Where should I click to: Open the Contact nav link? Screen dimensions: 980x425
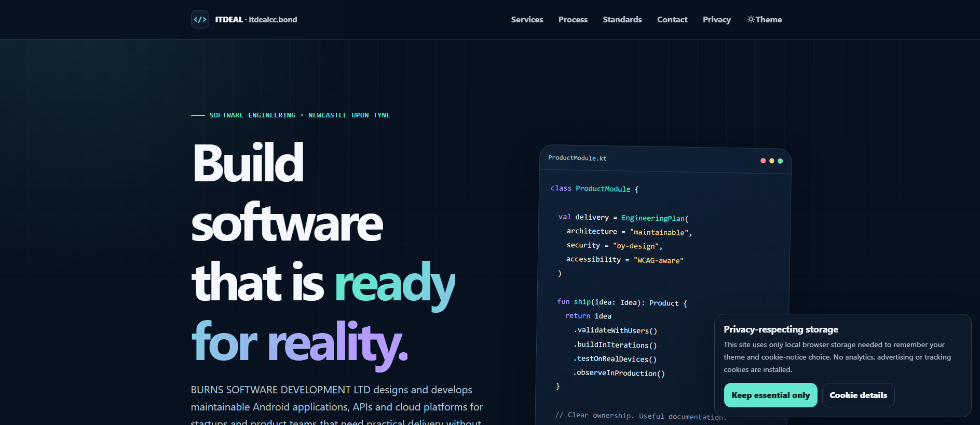(672, 19)
